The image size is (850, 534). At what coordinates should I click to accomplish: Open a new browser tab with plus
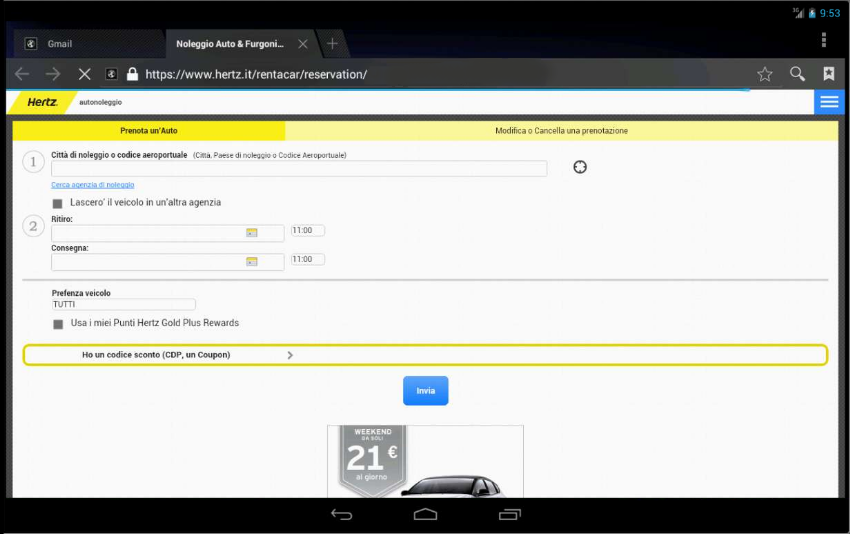click(332, 43)
